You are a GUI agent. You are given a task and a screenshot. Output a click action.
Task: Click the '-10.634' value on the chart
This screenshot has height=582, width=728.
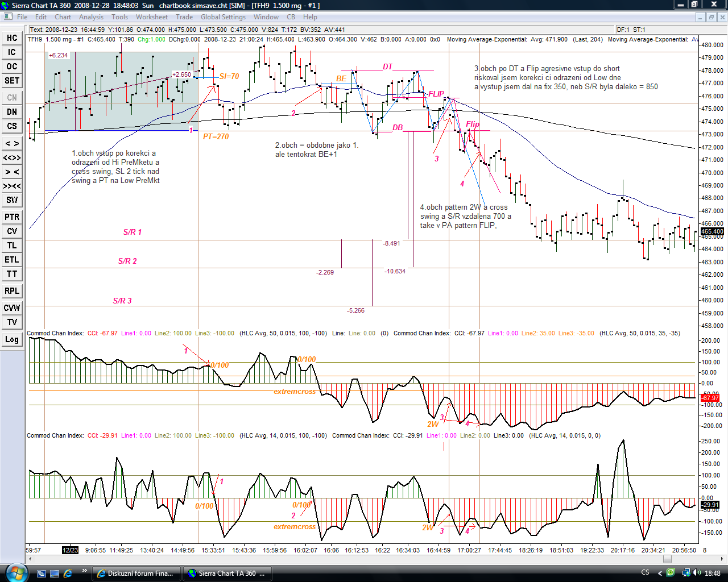click(x=395, y=271)
